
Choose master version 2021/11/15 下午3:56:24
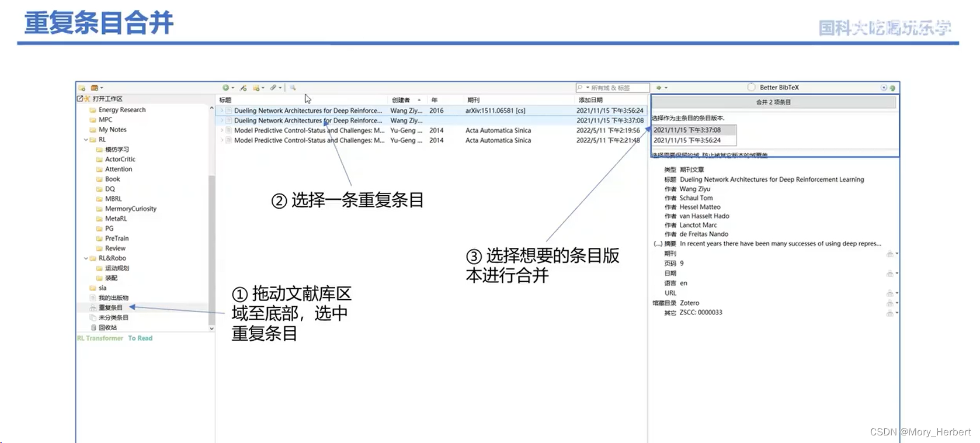693,140
